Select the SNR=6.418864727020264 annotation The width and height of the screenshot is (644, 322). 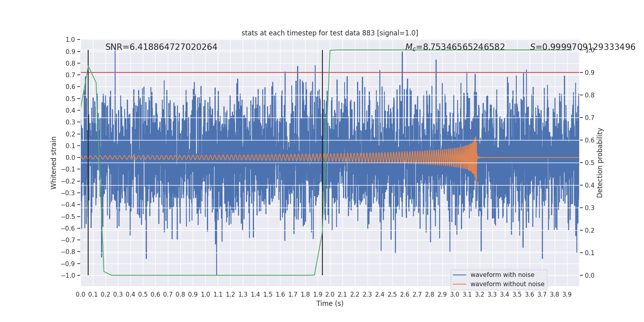pos(161,47)
